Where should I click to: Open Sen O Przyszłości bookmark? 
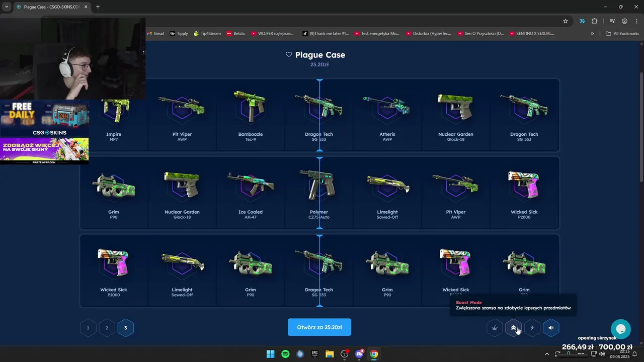[480, 34]
